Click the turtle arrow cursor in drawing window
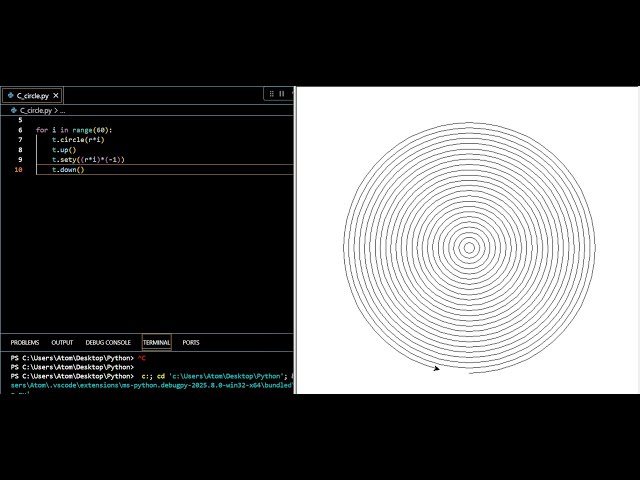Viewport: 640px width, 480px height. pyautogui.click(x=436, y=369)
